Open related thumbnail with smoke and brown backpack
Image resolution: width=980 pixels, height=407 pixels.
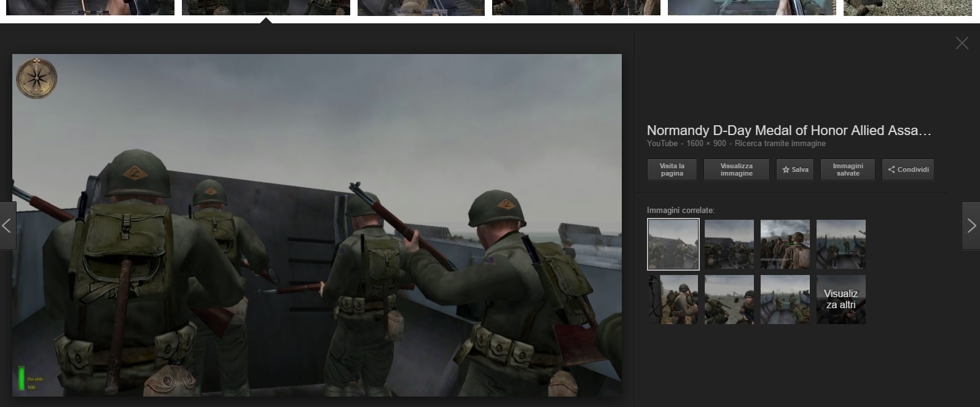click(785, 244)
